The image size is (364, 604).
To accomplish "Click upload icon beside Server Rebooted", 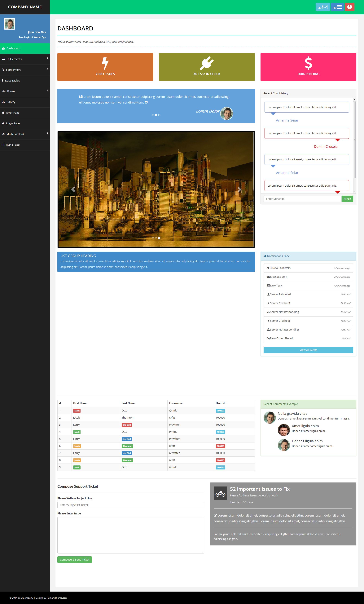I will coord(268,294).
